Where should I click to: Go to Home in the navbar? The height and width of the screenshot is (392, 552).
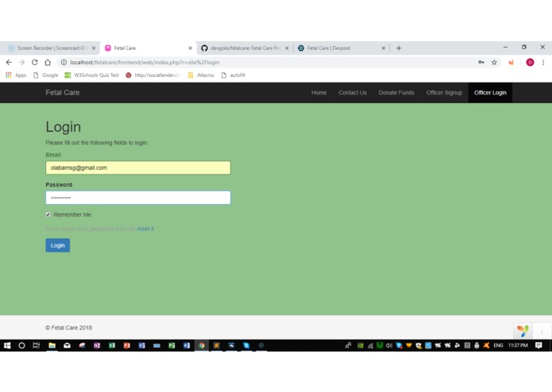pyautogui.click(x=319, y=93)
